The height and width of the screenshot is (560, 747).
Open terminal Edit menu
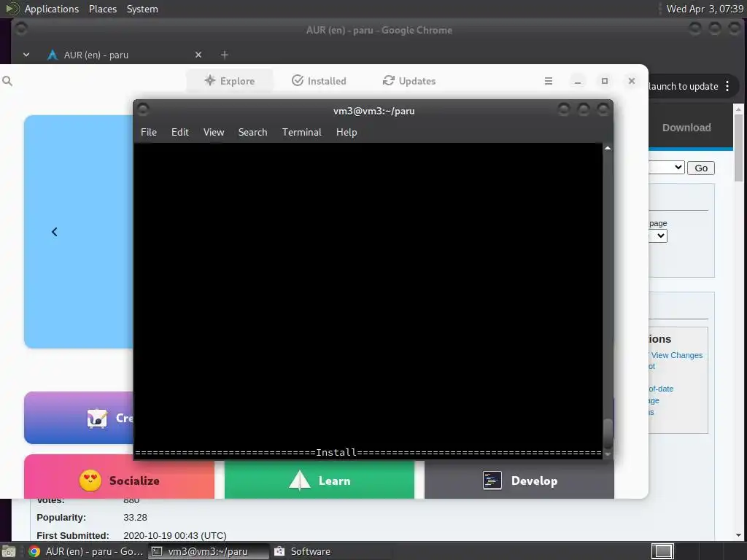tap(180, 133)
